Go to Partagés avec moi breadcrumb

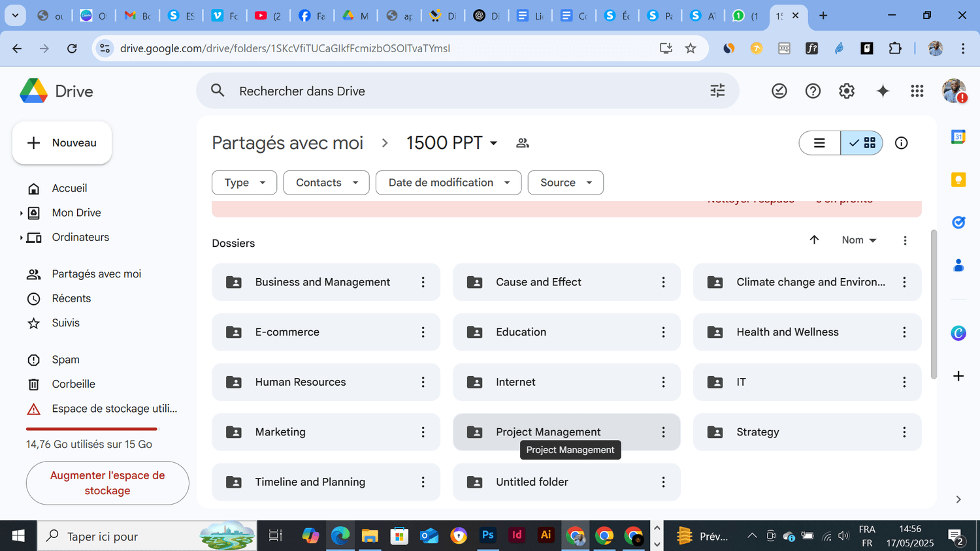click(x=287, y=143)
